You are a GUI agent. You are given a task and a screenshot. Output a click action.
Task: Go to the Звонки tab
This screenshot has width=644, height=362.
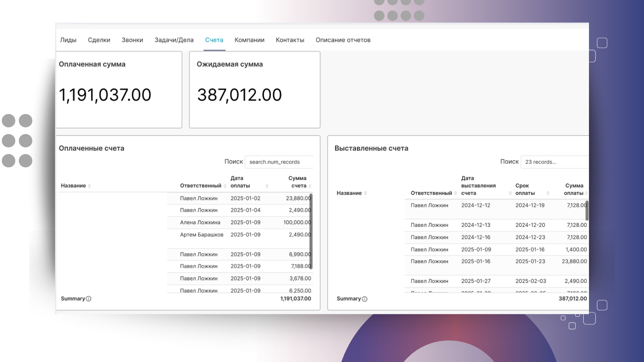point(132,40)
